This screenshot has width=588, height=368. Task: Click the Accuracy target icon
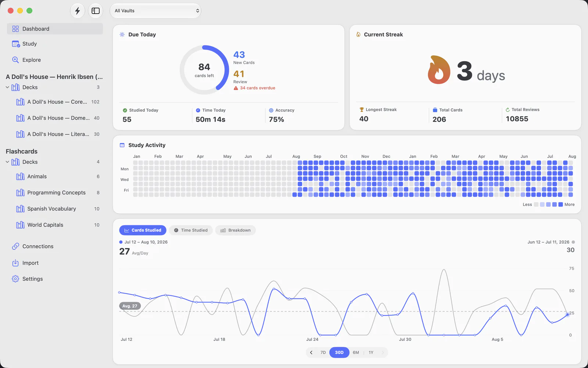click(x=271, y=110)
